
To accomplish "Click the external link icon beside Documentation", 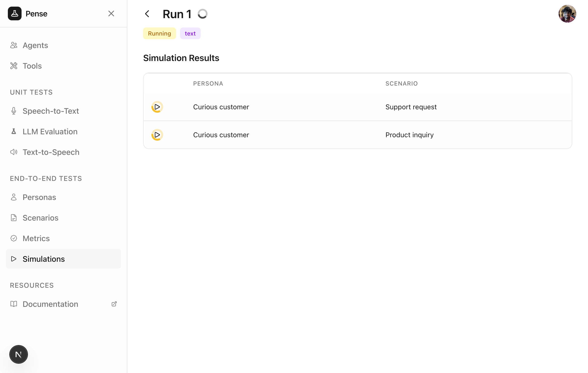I will click(x=114, y=304).
